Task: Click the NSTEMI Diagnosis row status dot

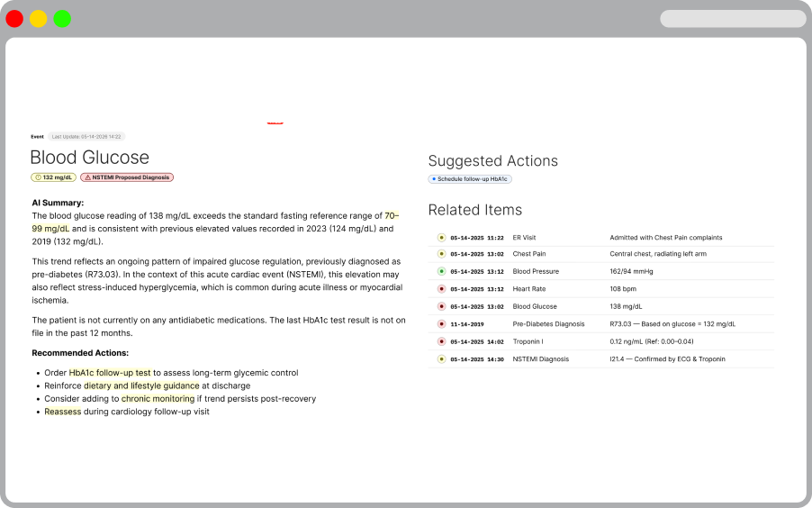Action: point(442,358)
